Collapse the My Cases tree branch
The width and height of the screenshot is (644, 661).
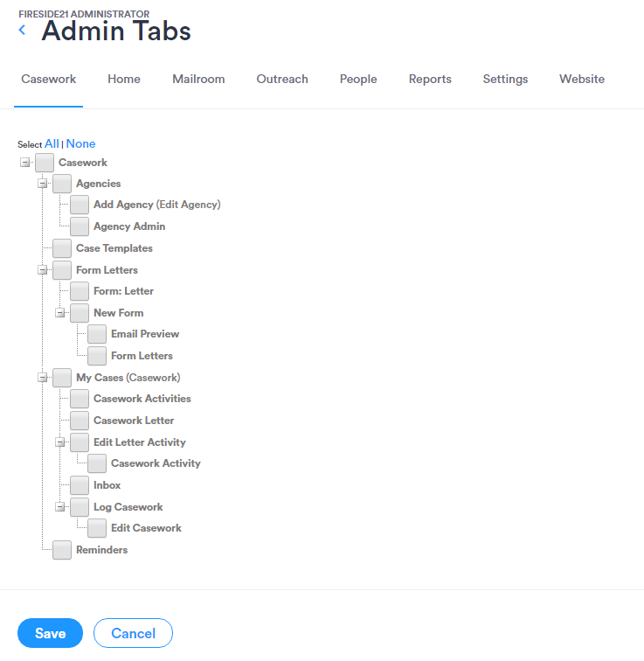42,378
